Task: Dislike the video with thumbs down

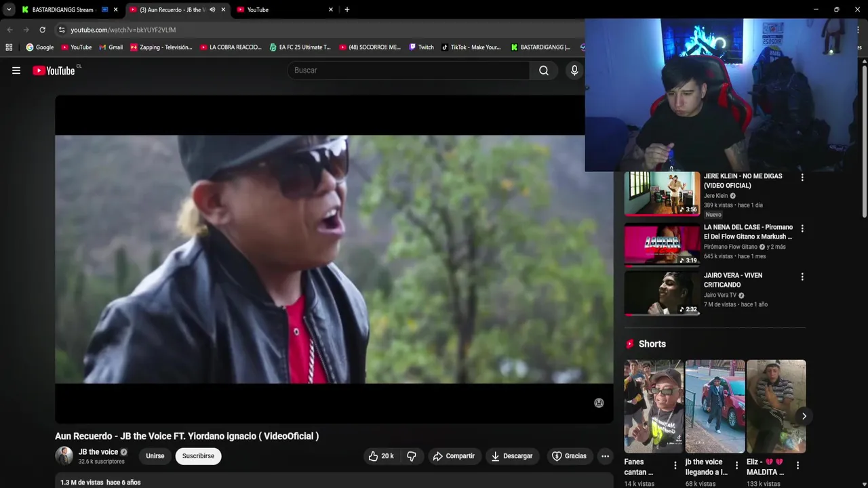Action: (411, 456)
